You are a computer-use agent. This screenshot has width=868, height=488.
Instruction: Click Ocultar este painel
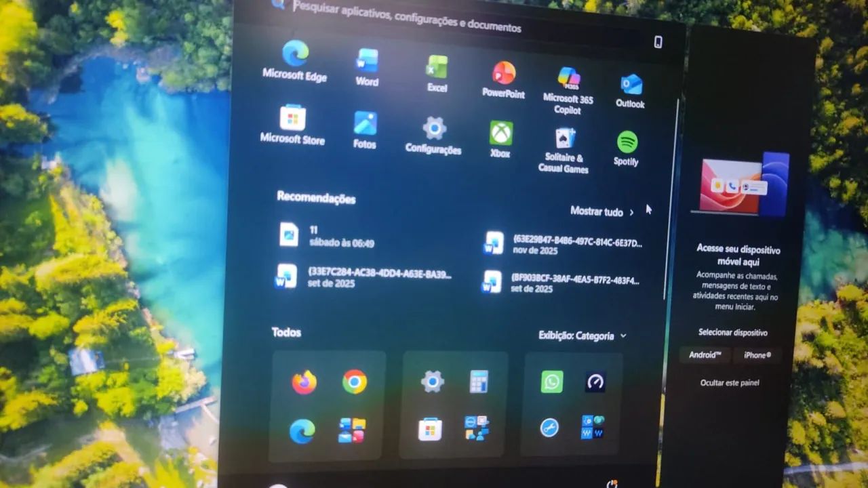pyautogui.click(x=730, y=383)
